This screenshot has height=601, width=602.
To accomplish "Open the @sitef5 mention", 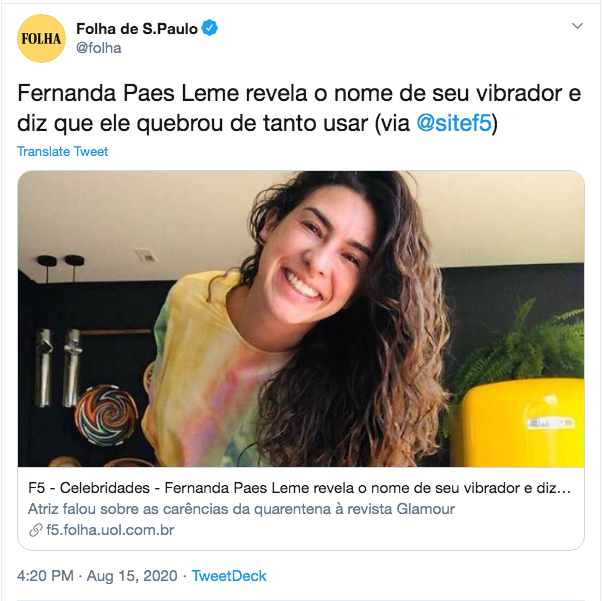I will click(x=454, y=123).
